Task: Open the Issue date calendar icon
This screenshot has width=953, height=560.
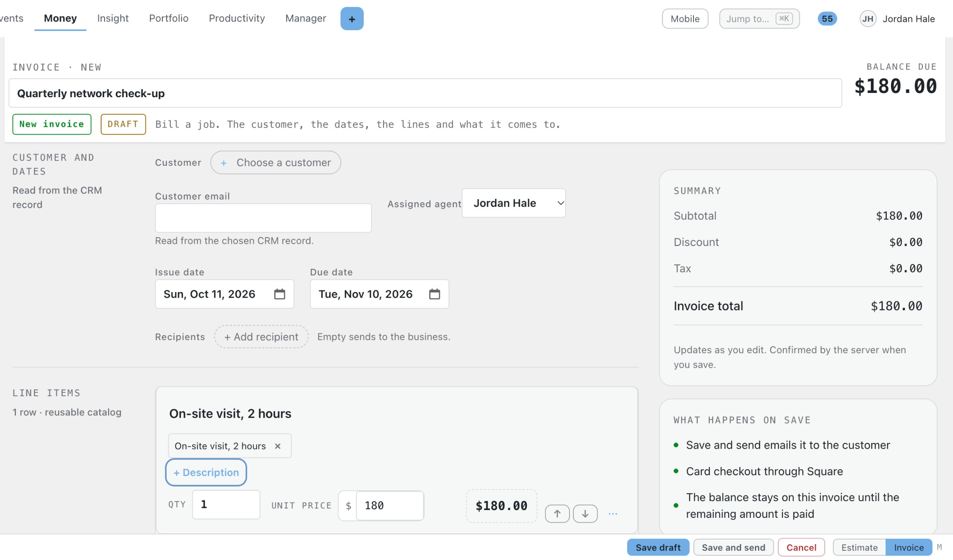Action: [279, 294]
